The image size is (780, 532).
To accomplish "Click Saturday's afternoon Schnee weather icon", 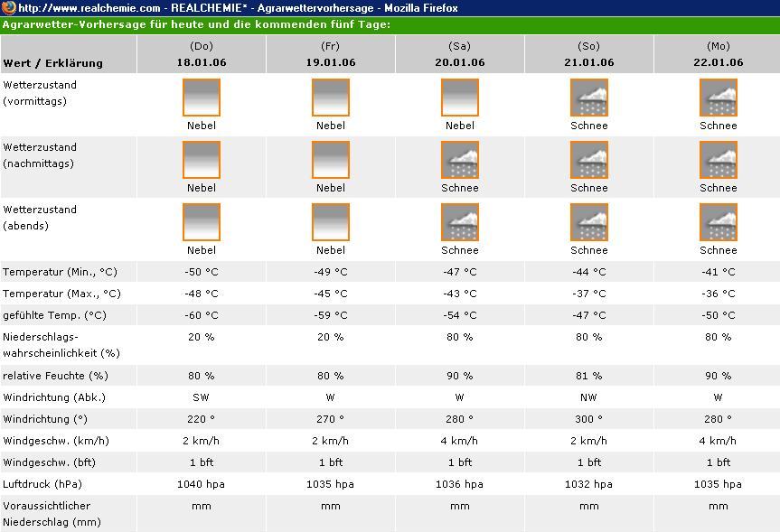I will click(x=460, y=160).
